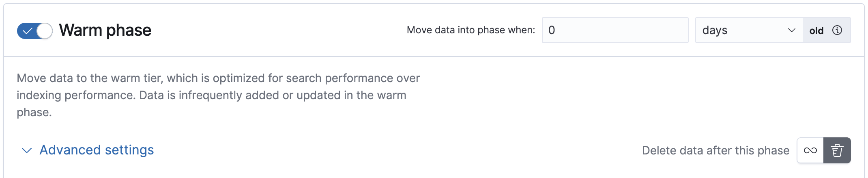Screen dimensions: 868x178
Task: Focus the Move data into phase number field
Action: (x=615, y=30)
